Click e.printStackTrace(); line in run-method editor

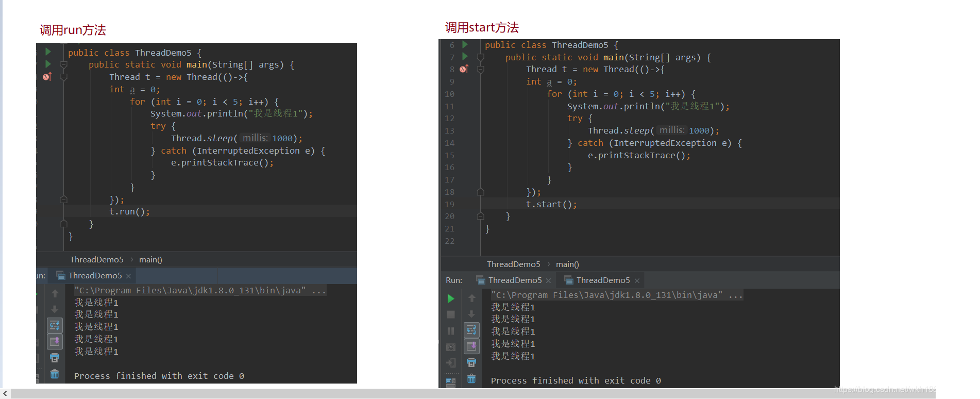pyautogui.click(x=222, y=163)
